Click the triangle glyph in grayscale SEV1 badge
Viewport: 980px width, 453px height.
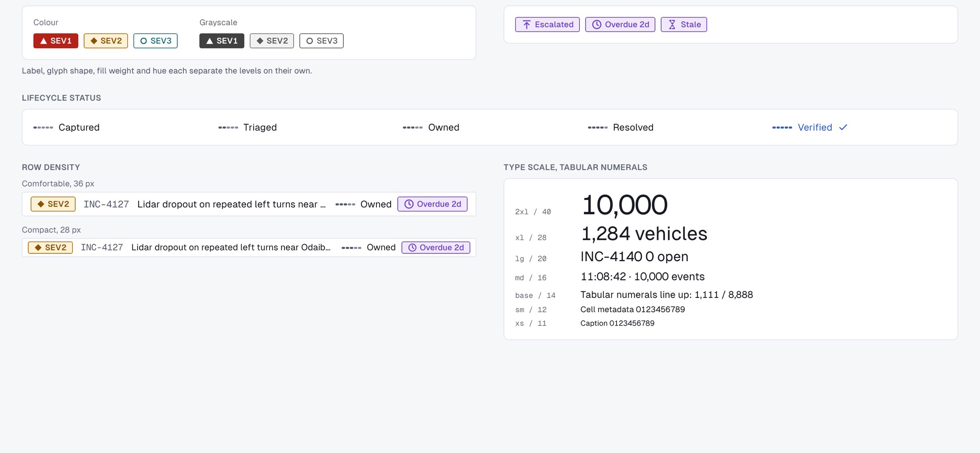pos(209,41)
